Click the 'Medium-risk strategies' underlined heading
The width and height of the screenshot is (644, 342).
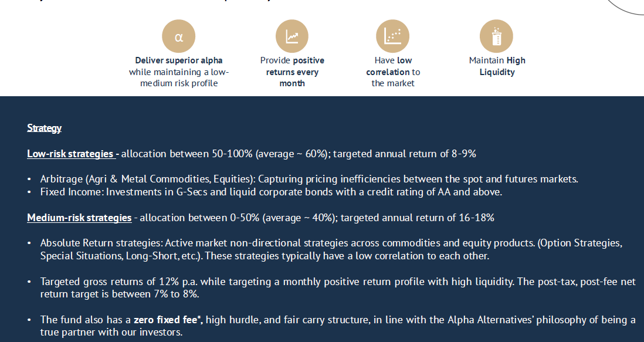click(79, 218)
